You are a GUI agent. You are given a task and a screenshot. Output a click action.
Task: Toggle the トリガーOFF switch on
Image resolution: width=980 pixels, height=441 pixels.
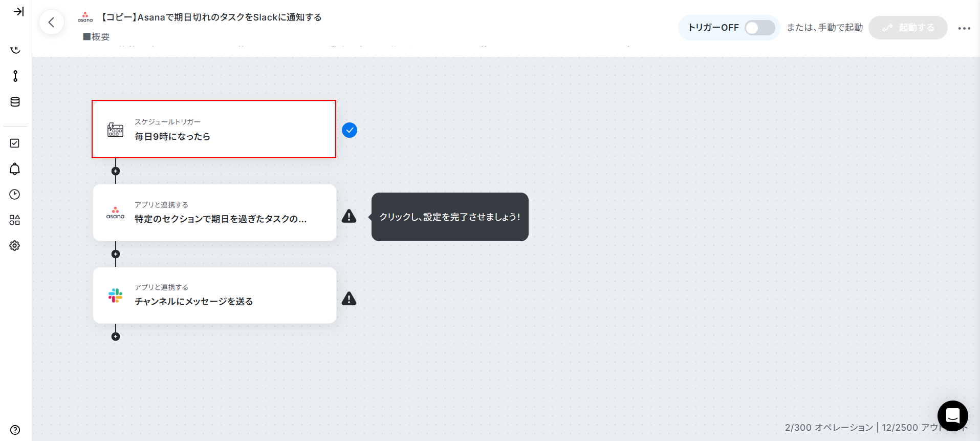(x=759, y=28)
